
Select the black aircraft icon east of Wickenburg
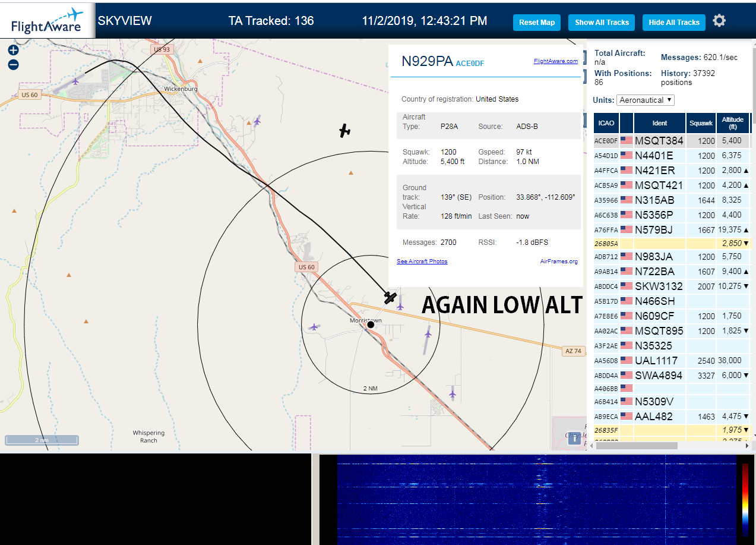[x=344, y=131]
